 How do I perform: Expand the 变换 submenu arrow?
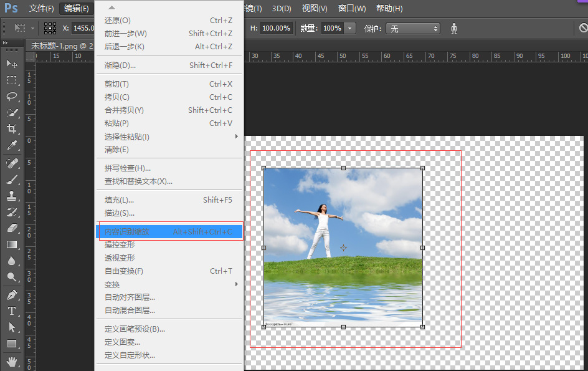[236, 284]
